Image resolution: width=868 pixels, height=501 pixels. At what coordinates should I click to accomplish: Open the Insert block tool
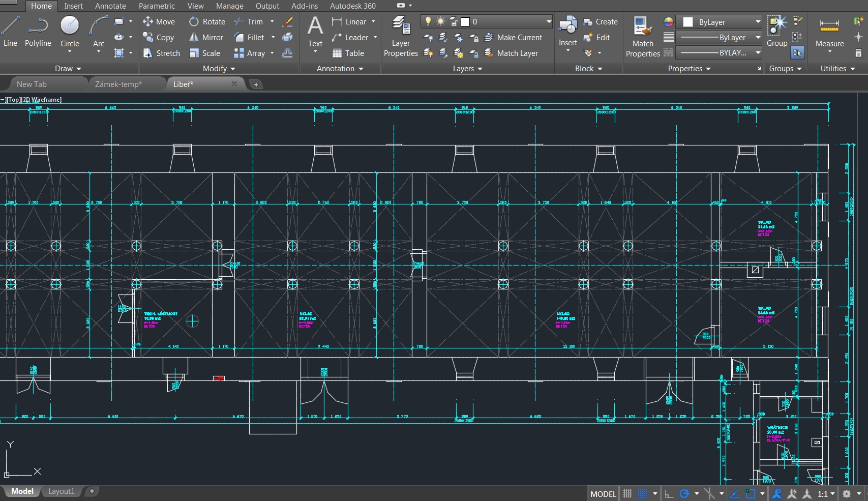pyautogui.click(x=567, y=31)
